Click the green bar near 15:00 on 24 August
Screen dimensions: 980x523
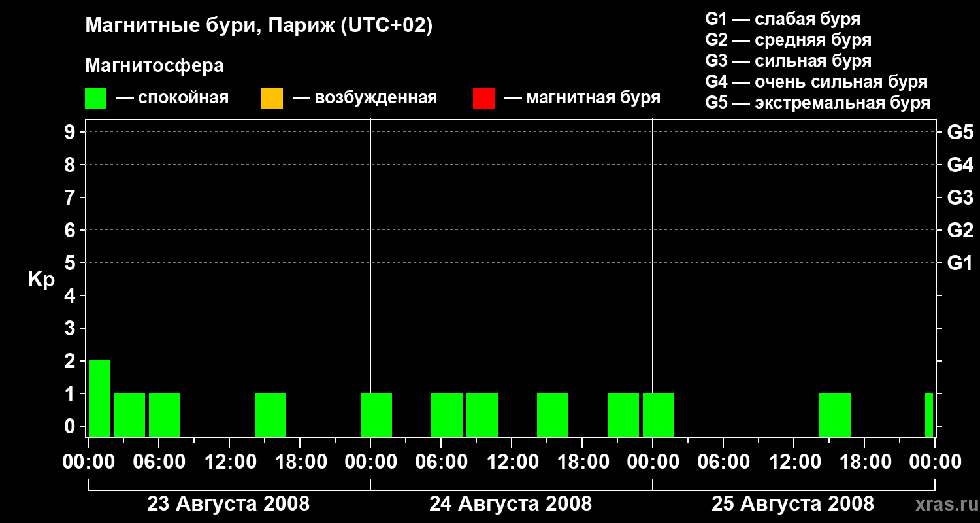tap(553, 414)
